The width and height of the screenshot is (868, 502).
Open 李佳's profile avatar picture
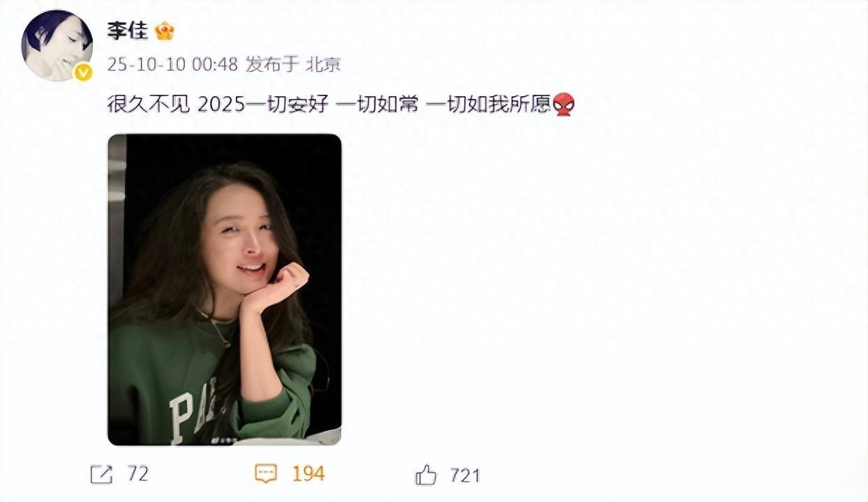[x=57, y=45]
